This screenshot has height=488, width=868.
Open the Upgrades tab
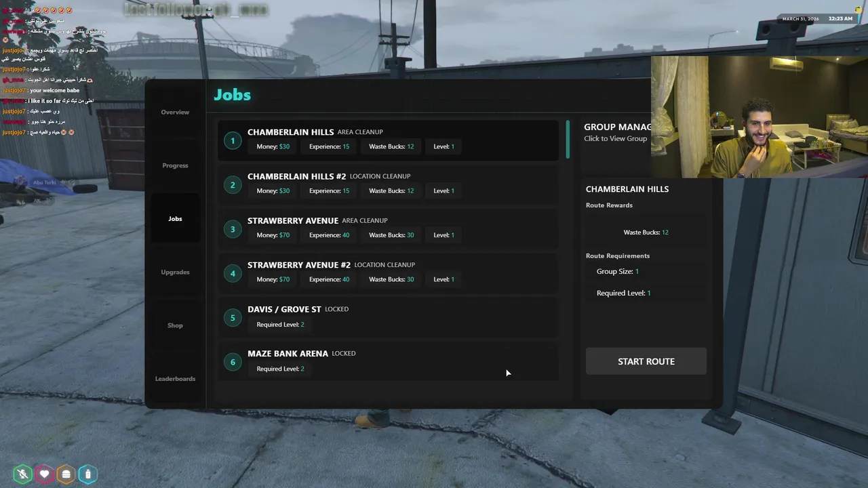[175, 272]
